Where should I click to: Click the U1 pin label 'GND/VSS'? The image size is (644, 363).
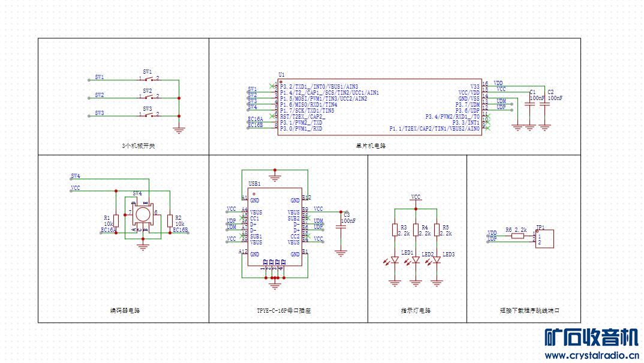(x=469, y=99)
